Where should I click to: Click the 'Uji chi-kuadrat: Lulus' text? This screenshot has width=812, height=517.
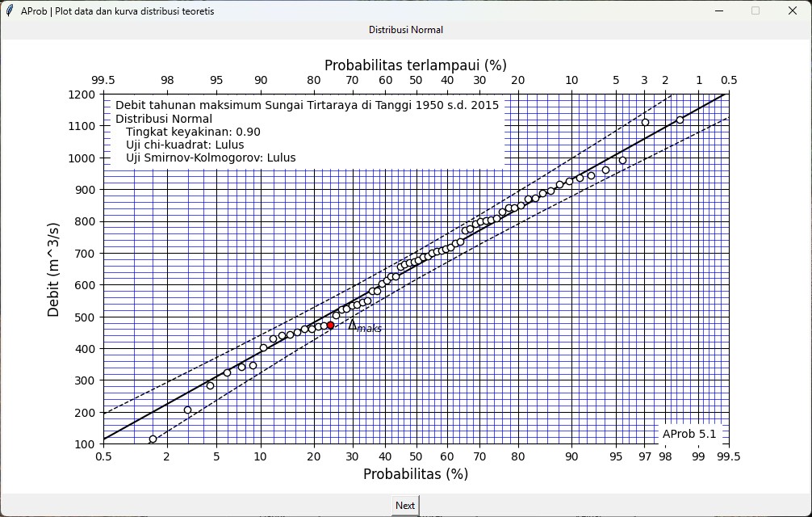(x=185, y=145)
